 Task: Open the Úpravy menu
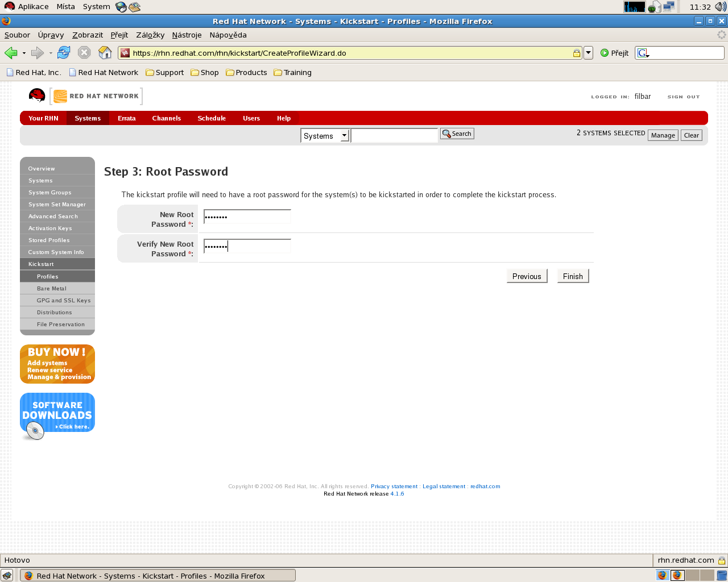click(51, 35)
